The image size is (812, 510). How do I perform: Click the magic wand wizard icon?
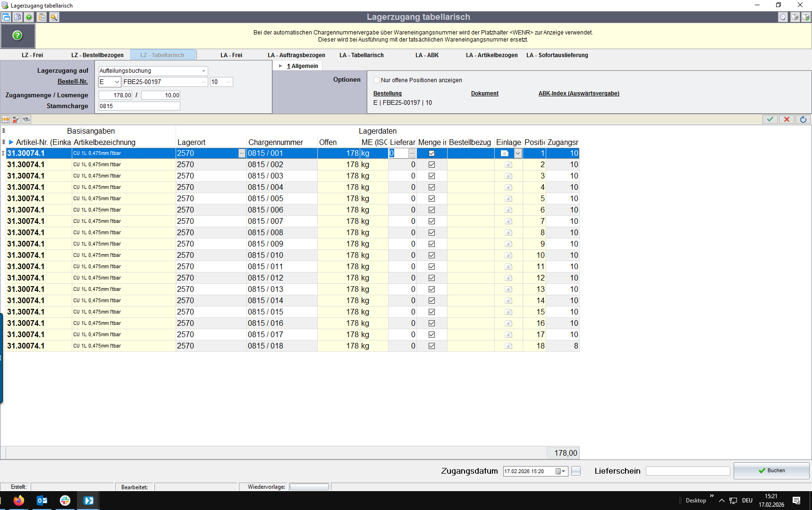point(54,17)
